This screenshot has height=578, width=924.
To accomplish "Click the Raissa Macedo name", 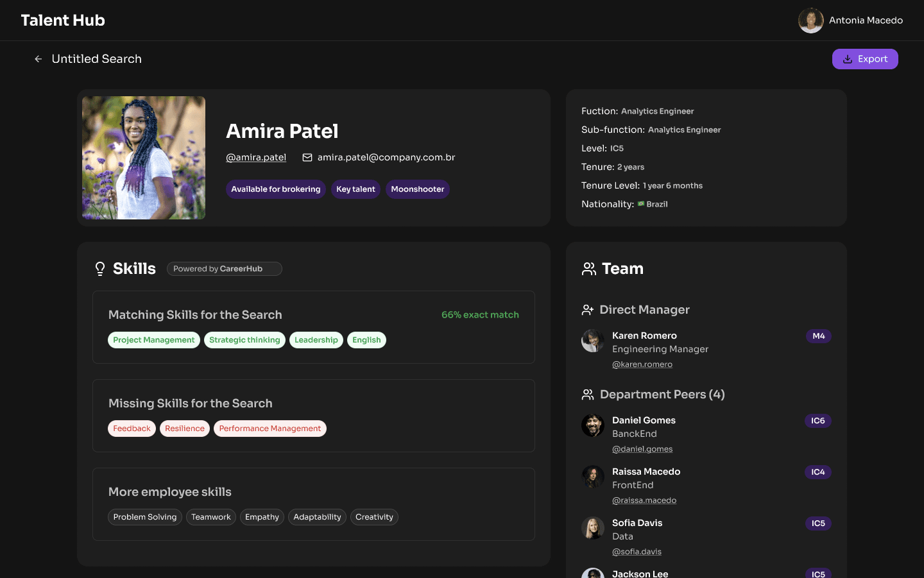I will point(646,472).
